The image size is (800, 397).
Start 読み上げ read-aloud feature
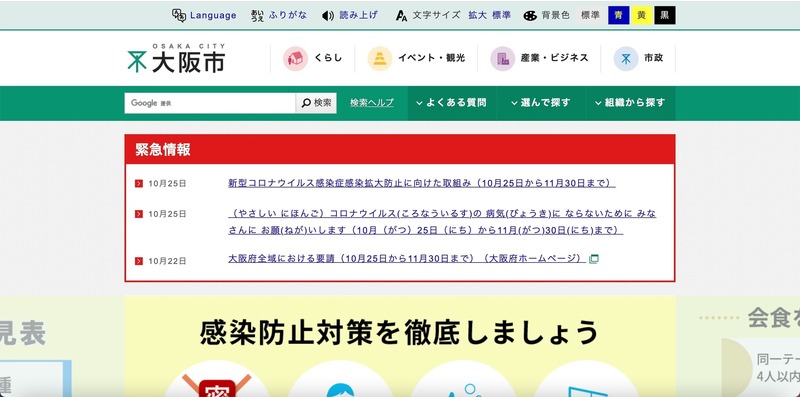(x=359, y=15)
